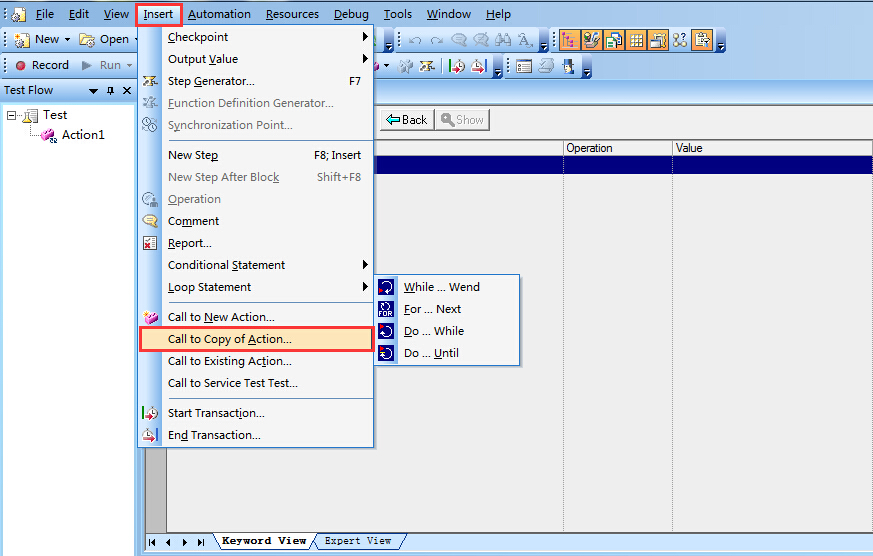Choose Call to Existing Action...
The width and height of the screenshot is (873, 556).
point(256,361)
